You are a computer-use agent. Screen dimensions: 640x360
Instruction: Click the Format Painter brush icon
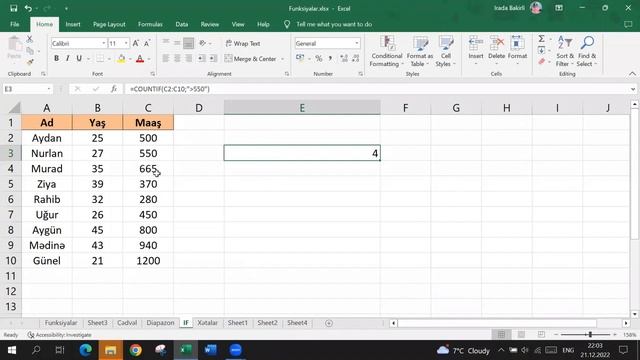pyautogui.click(x=29, y=62)
